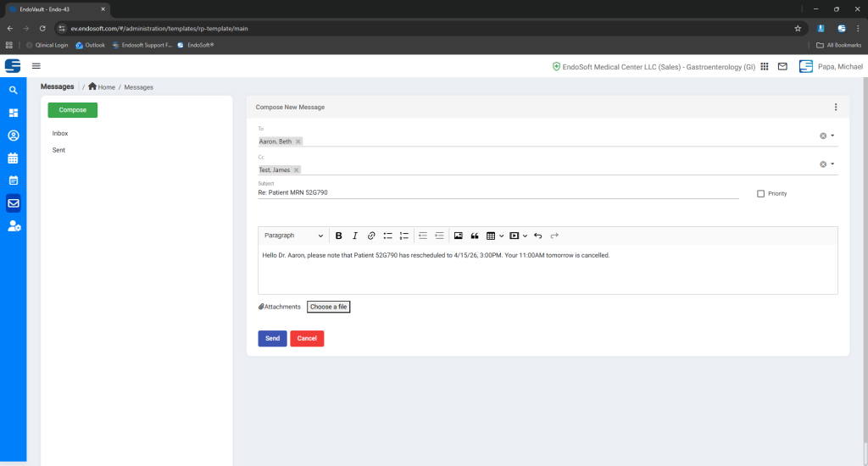The height and width of the screenshot is (466, 868).
Task: Open the To recipients dropdown arrow
Action: pos(832,136)
